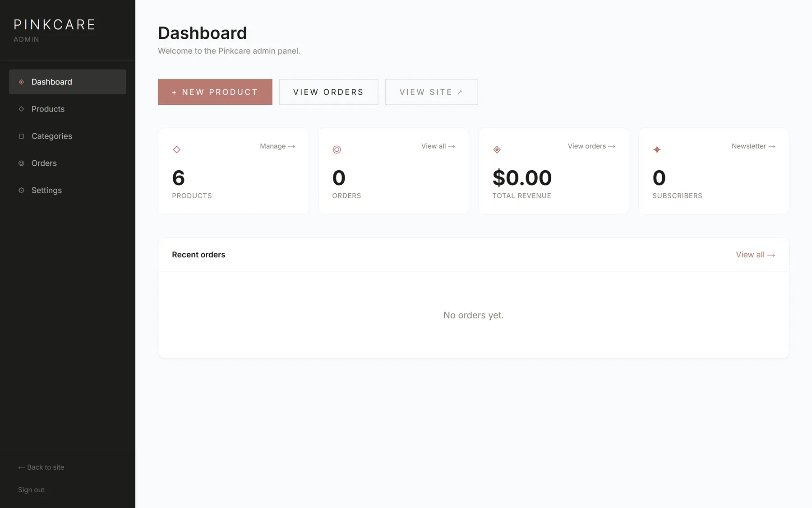Click View orders on Total Revenue card
Viewport: 812px width, 508px height.
click(x=591, y=146)
